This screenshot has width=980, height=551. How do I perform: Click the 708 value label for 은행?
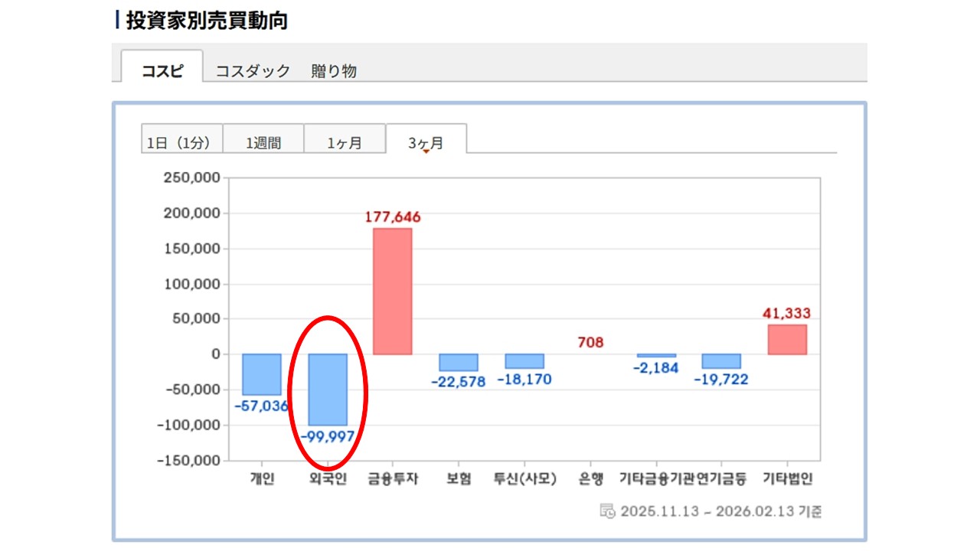click(x=590, y=342)
